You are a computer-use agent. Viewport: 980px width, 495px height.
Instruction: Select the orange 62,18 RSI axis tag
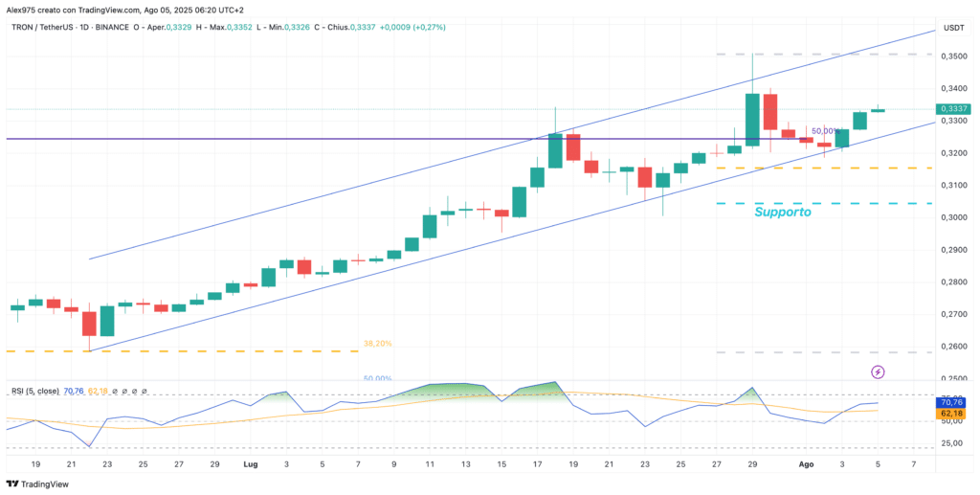click(953, 415)
